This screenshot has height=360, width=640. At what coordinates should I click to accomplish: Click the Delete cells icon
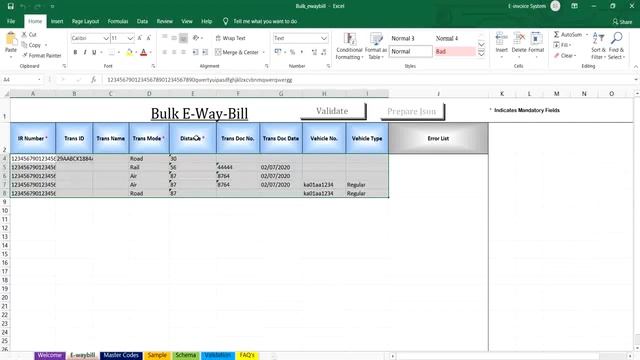(x=519, y=39)
